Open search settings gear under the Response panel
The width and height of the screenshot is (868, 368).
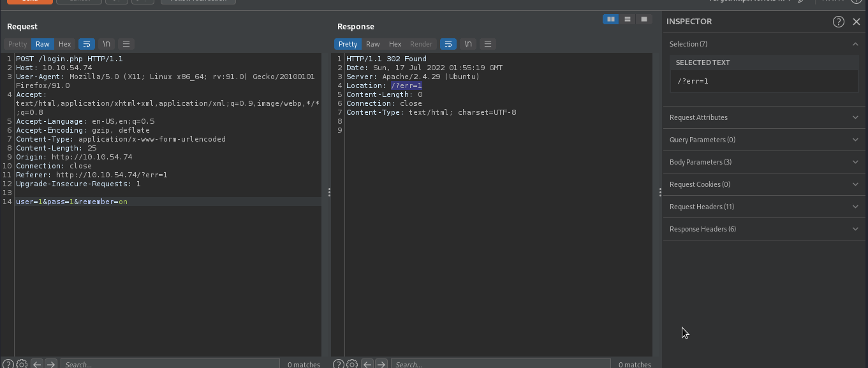[x=352, y=364]
